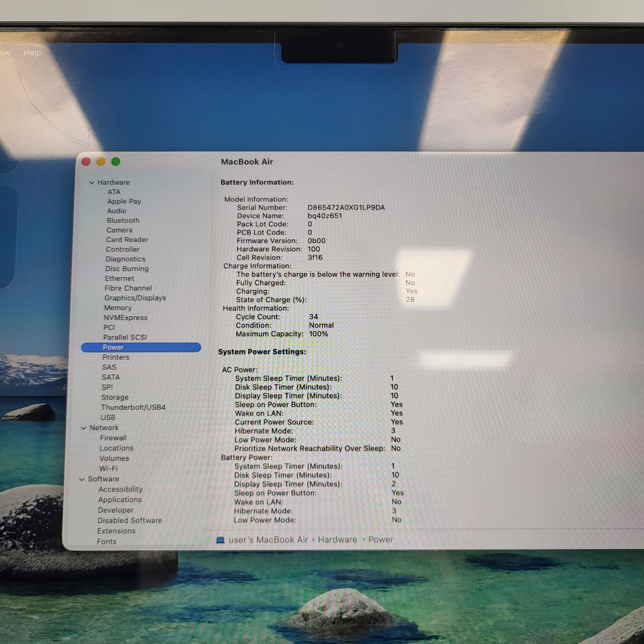
Task: Select Disc Burning in the sidebar
Action: tap(127, 269)
